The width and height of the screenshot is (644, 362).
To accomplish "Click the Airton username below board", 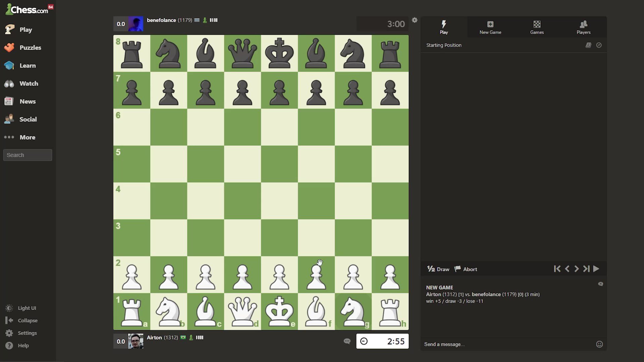I will (154, 338).
